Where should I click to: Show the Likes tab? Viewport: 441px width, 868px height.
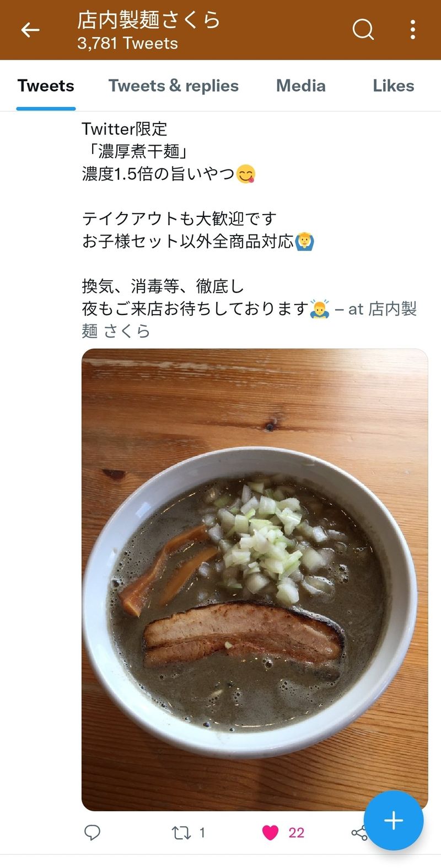(394, 86)
